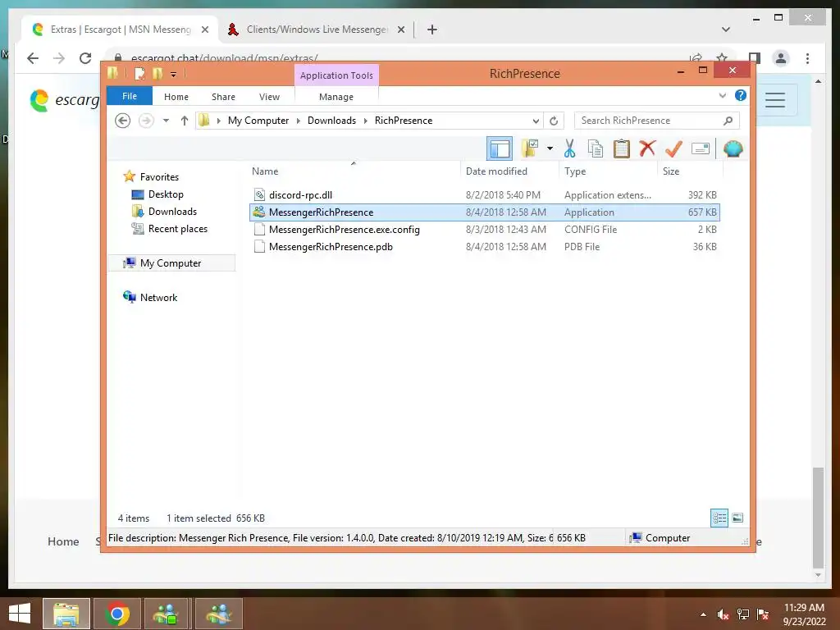Open a new tab in Chrome

coord(432,30)
